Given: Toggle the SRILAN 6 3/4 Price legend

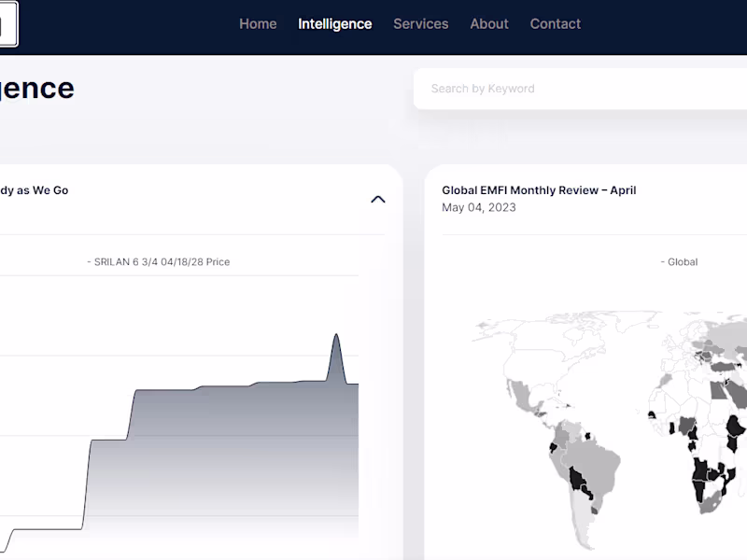Looking at the screenshot, I should (158, 262).
